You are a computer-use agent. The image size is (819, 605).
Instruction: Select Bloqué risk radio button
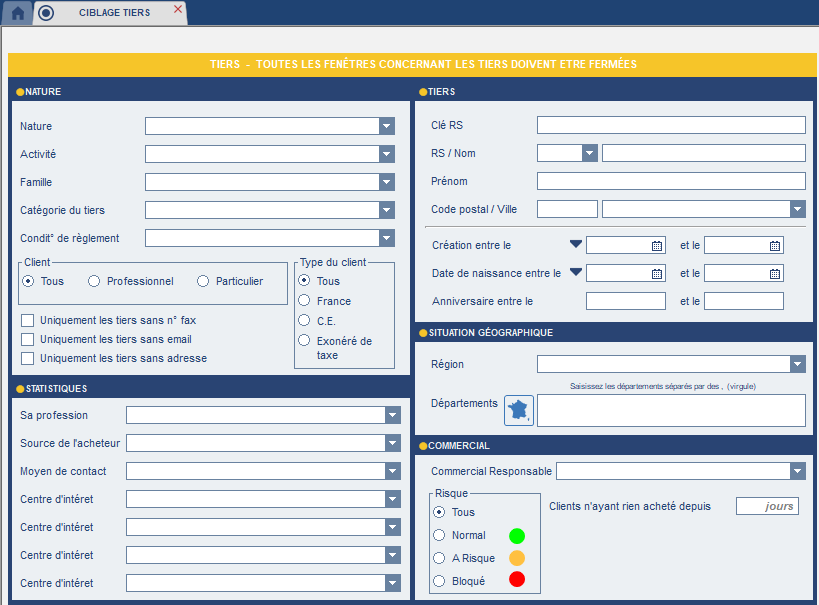pos(439,581)
